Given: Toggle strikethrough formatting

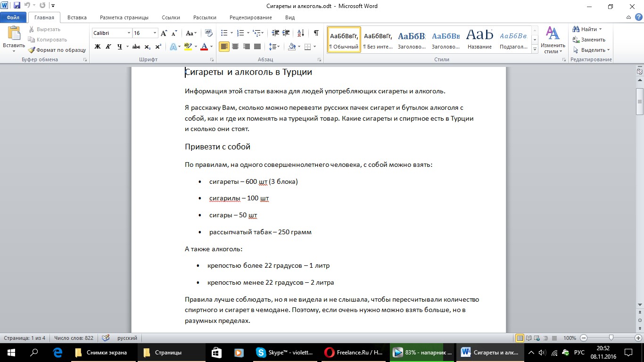Looking at the screenshot, I should coord(136,47).
